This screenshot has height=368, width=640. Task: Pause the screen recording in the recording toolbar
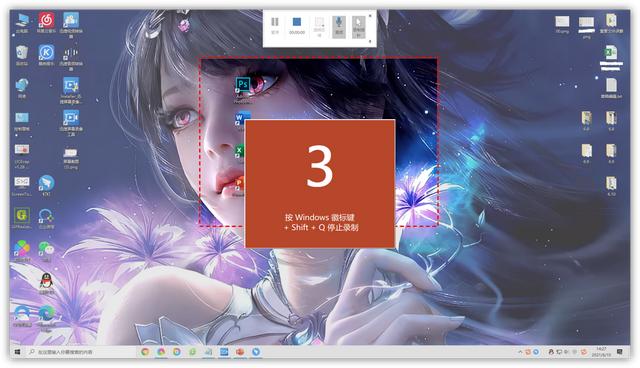tap(275, 25)
